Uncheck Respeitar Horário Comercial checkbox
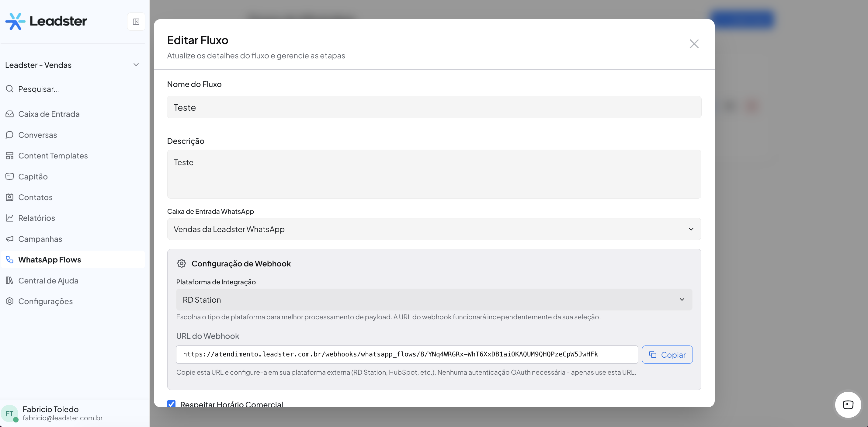 click(x=171, y=404)
